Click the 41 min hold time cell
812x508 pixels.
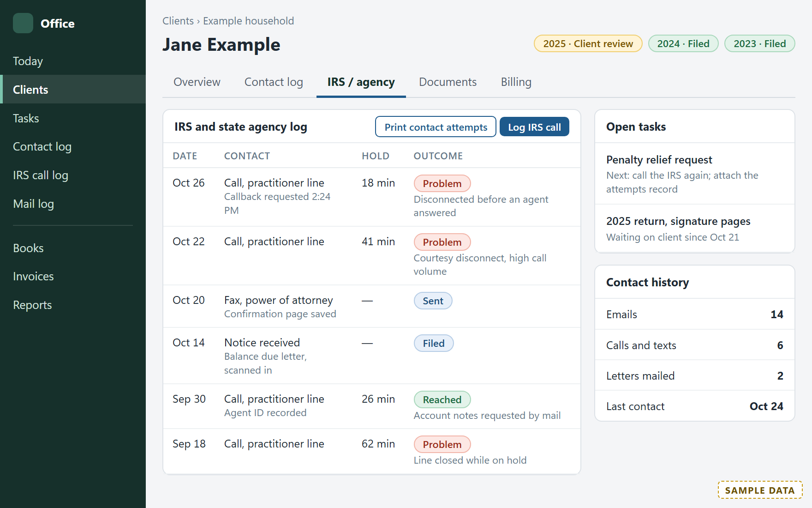[x=378, y=242]
